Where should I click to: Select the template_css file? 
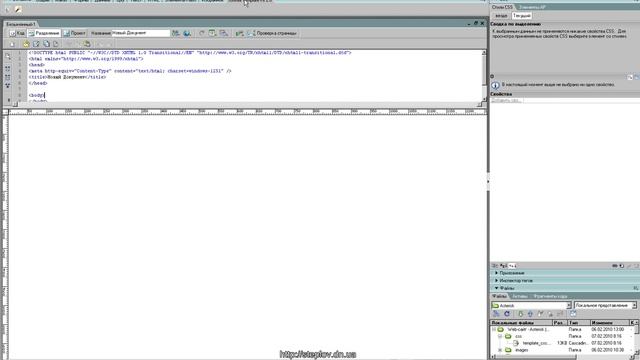click(535, 343)
